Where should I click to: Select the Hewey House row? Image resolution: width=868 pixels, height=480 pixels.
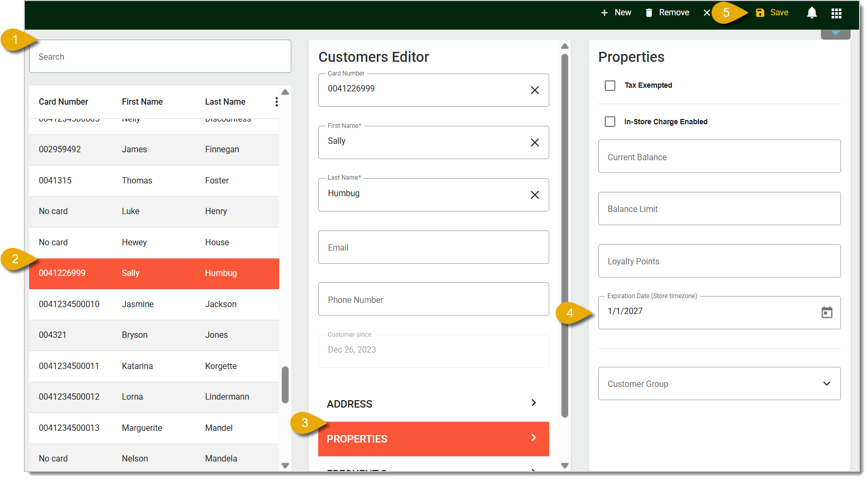click(x=154, y=243)
